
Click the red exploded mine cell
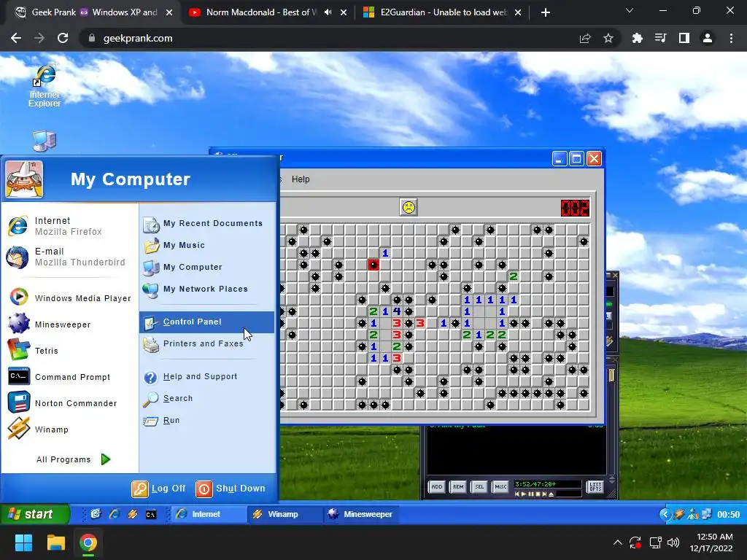pyautogui.click(x=373, y=265)
